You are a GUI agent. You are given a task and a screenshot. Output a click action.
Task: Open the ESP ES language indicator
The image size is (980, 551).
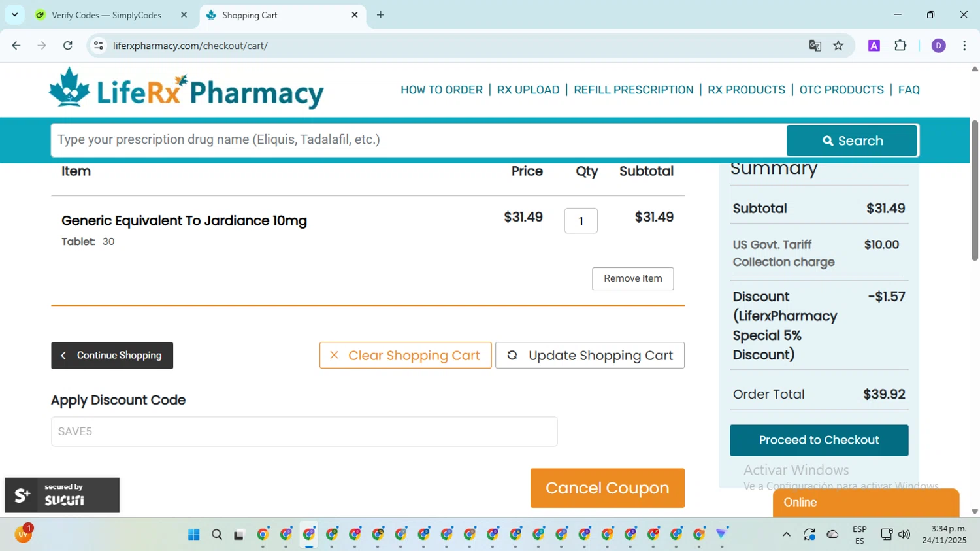[x=860, y=535]
